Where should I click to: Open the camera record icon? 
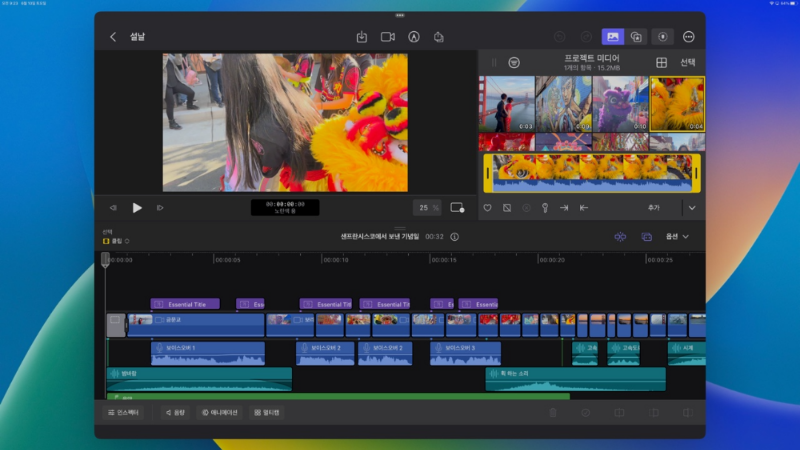tap(388, 37)
